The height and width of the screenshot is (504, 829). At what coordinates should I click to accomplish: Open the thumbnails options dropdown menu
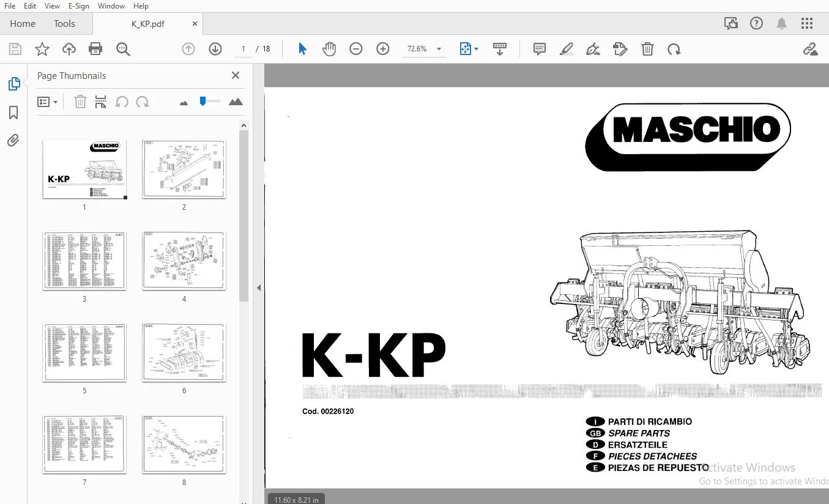coord(47,102)
